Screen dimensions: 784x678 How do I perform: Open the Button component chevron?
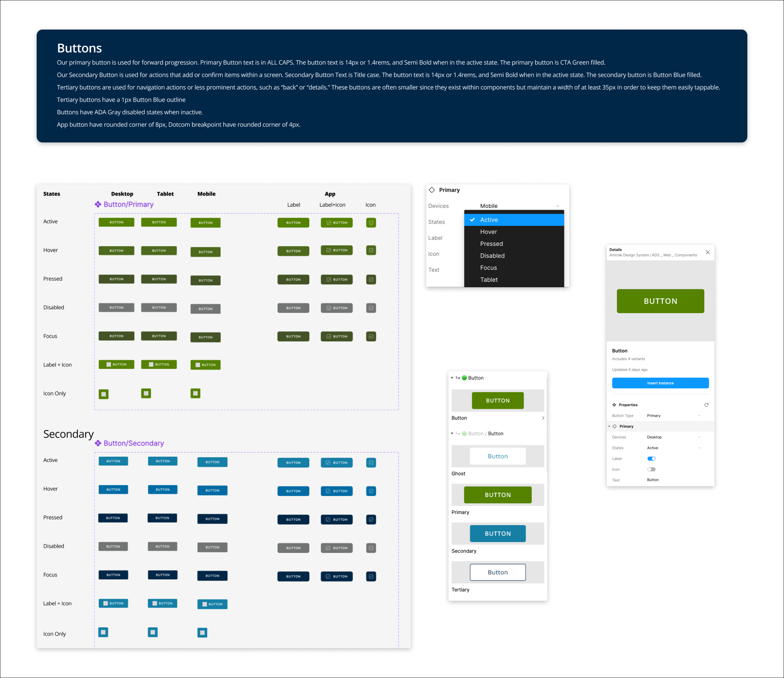click(x=543, y=418)
